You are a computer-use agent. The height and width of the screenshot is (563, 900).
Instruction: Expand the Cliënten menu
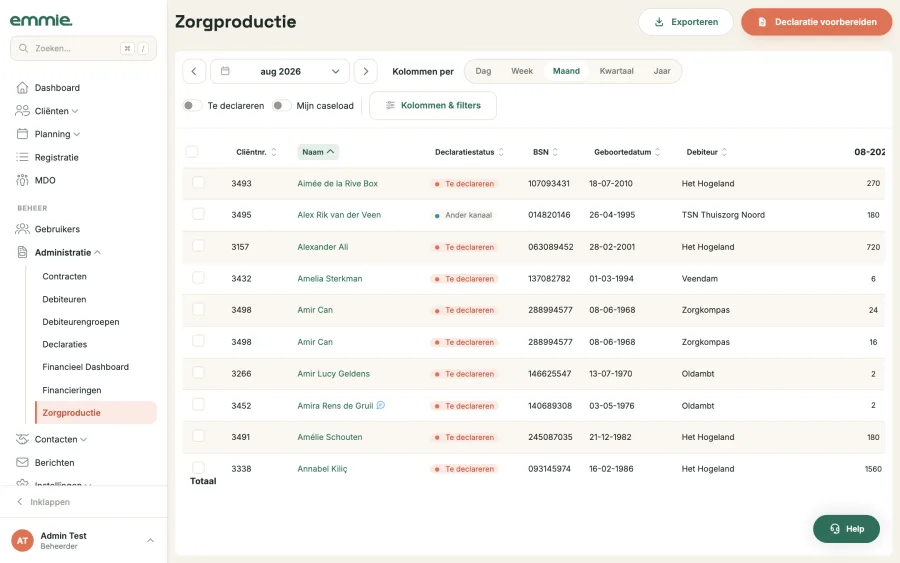[75, 111]
